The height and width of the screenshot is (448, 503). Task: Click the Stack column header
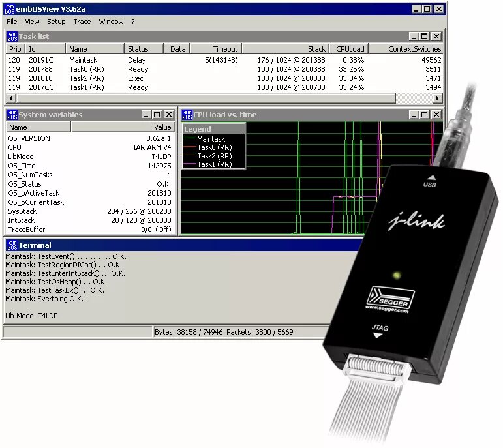[x=286, y=49]
